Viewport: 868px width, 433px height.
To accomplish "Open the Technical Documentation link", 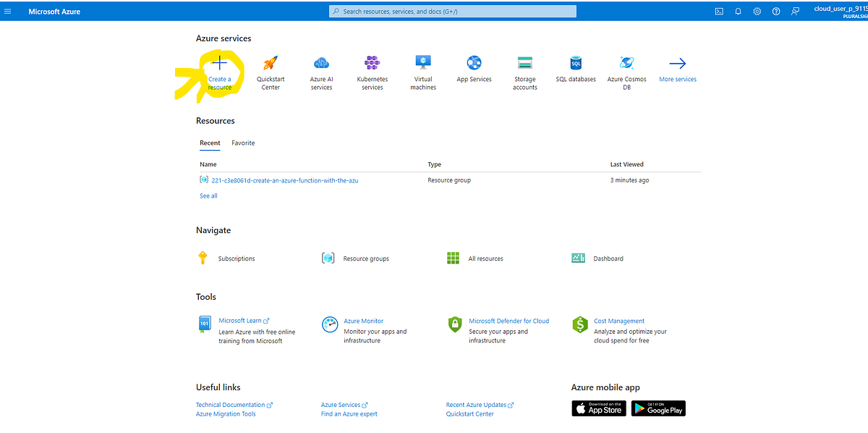I will (x=230, y=404).
